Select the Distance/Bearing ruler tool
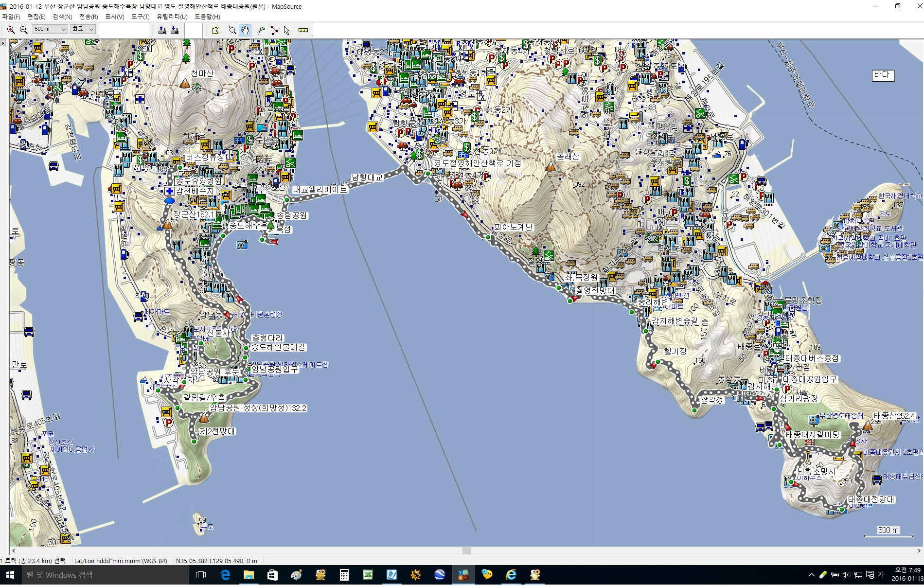 coord(303,30)
